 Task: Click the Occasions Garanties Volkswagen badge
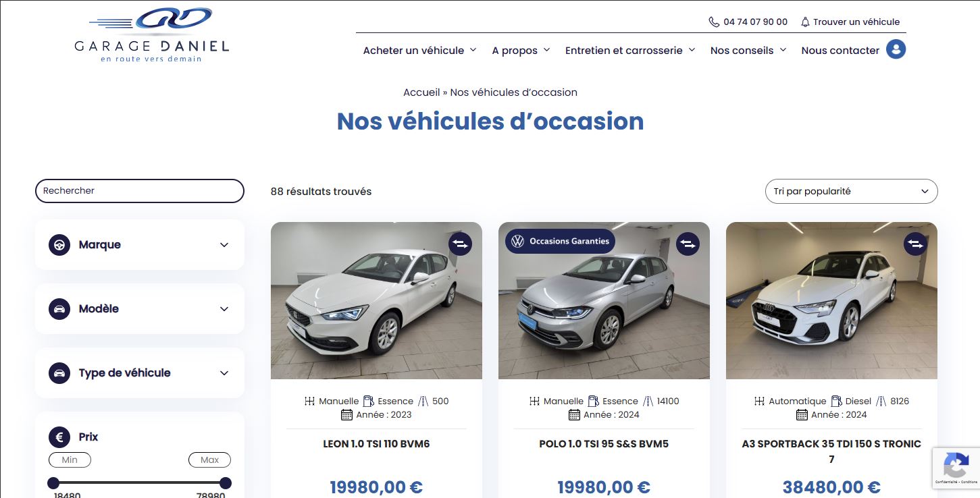coord(560,241)
